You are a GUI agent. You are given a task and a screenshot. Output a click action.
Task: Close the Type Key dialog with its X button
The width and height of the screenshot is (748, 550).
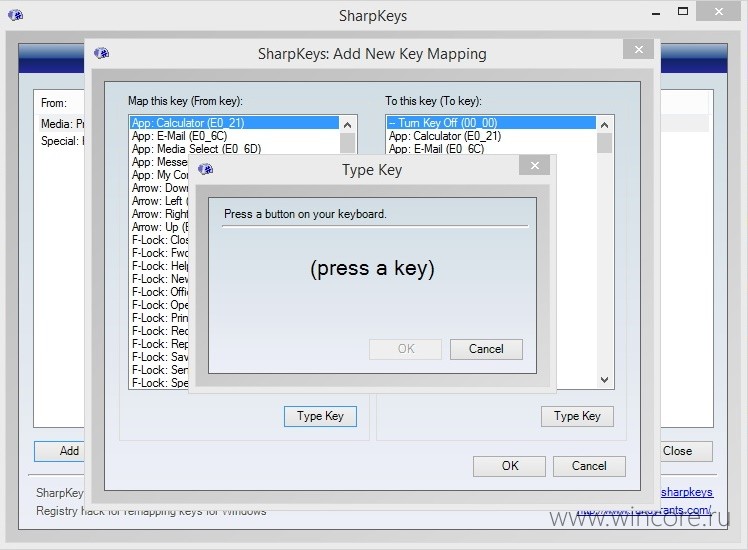pyautogui.click(x=535, y=166)
